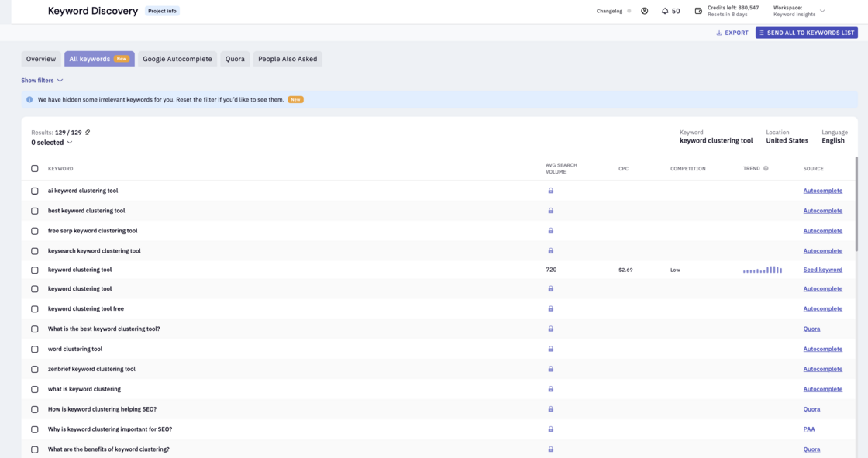
Task: Open the Workspace Keyword insights dropdown
Action: click(799, 11)
